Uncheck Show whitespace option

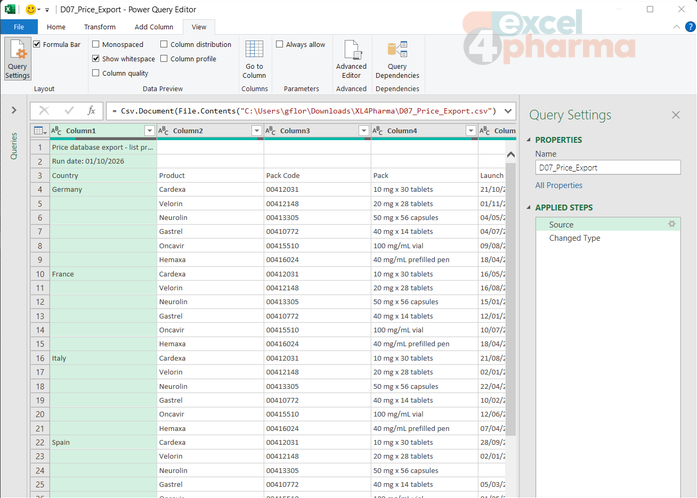(x=96, y=58)
